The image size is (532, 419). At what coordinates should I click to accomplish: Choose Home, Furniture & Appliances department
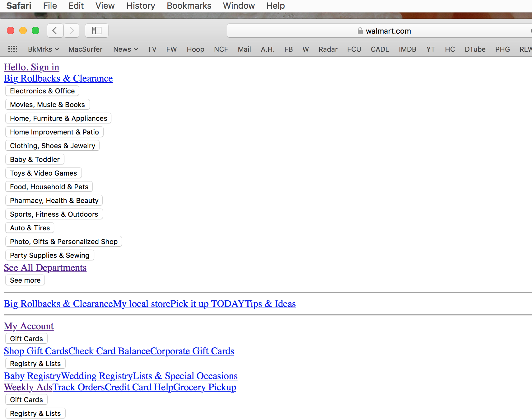(58, 118)
